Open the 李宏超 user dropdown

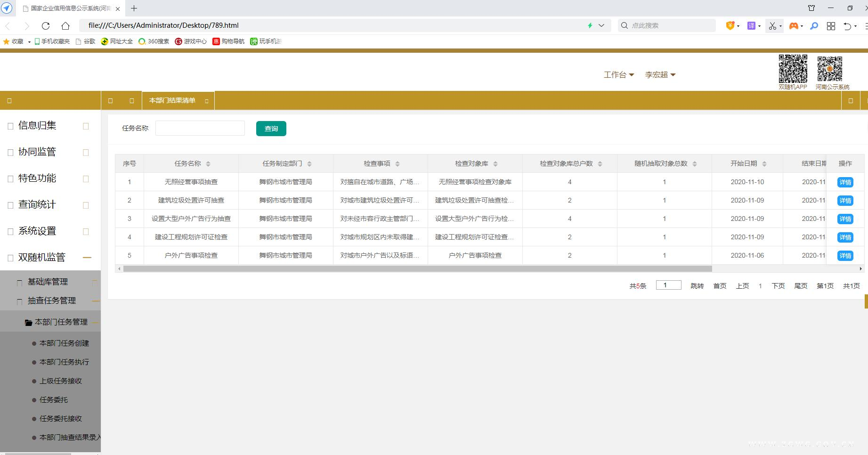pos(660,75)
